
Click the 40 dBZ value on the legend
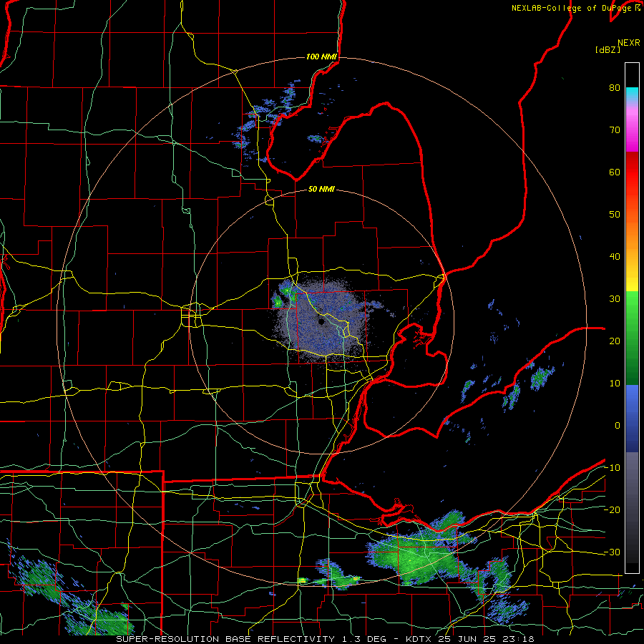pyautogui.click(x=615, y=257)
